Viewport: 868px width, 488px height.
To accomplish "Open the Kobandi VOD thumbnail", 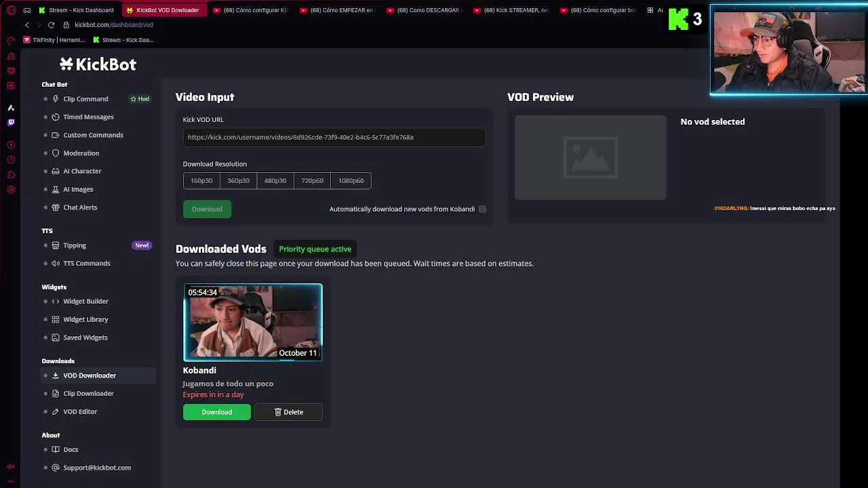I will (253, 322).
